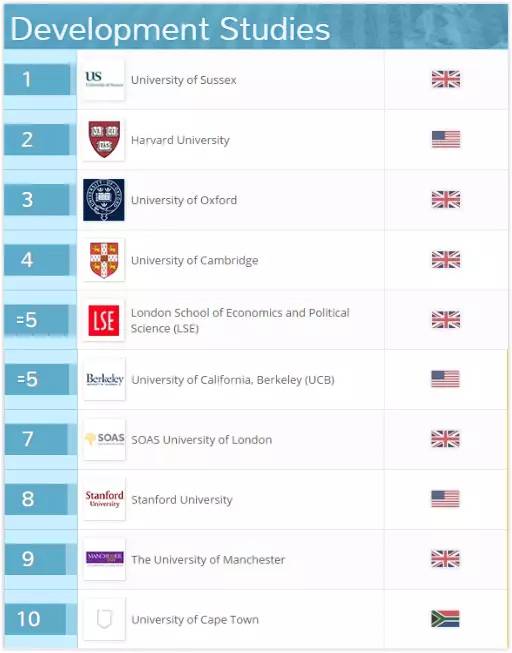
Task: Click the Stanford University logo
Action: tap(104, 499)
